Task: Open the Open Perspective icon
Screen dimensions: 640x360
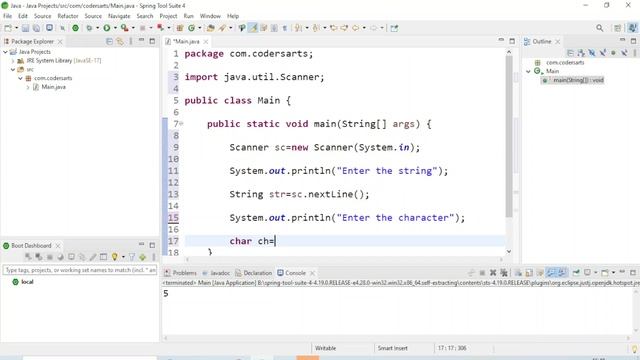Action: (x=618, y=28)
